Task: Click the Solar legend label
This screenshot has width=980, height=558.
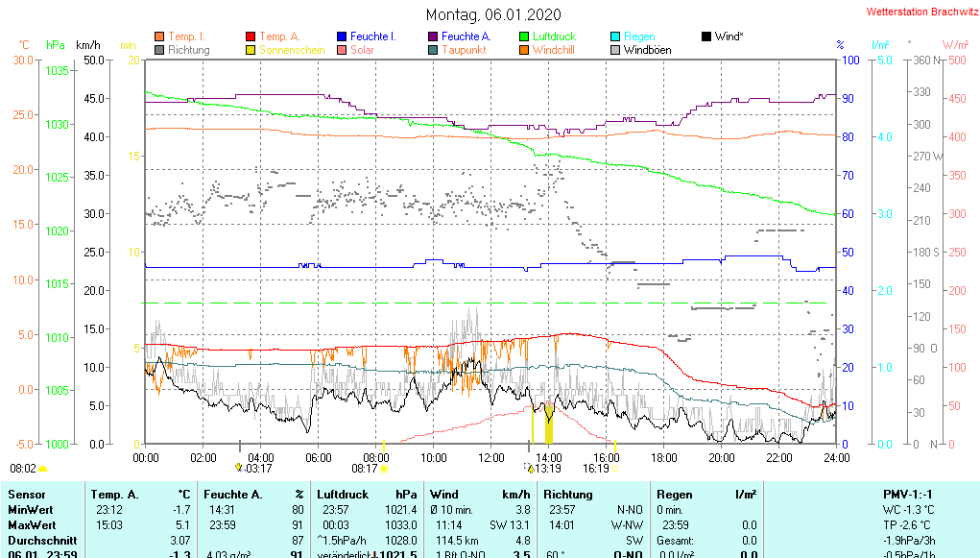Action: point(362,50)
